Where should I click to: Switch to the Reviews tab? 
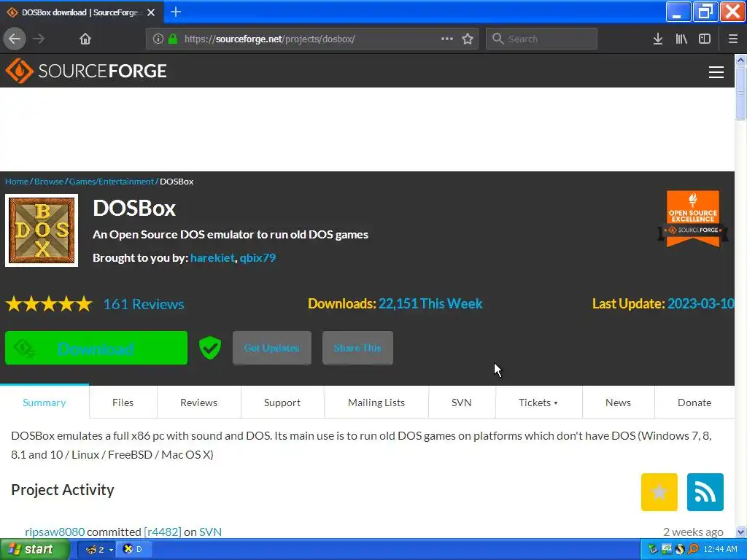click(x=198, y=402)
